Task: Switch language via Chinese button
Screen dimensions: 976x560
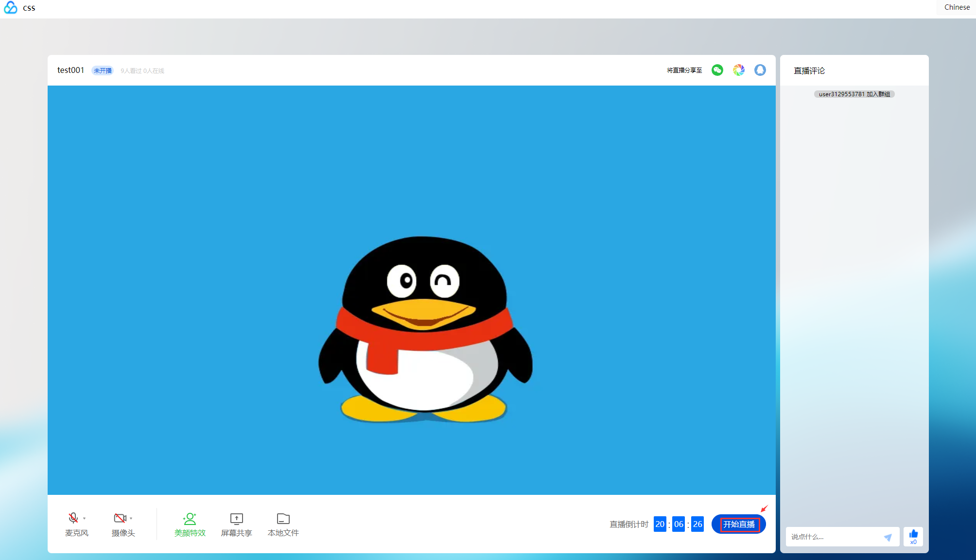Action: coord(957,7)
